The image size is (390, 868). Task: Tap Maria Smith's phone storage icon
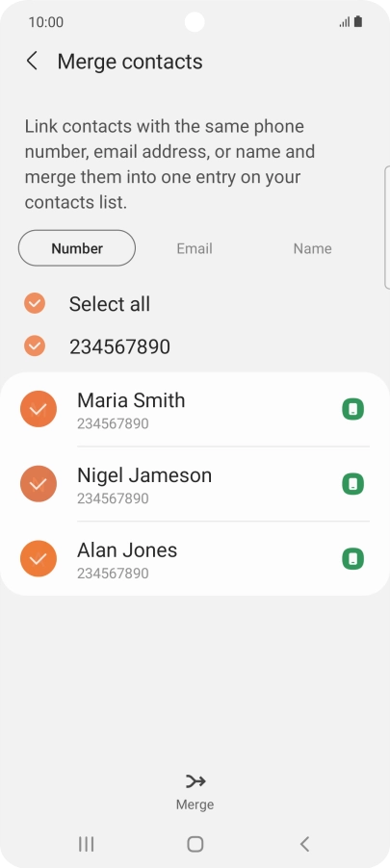pos(352,410)
